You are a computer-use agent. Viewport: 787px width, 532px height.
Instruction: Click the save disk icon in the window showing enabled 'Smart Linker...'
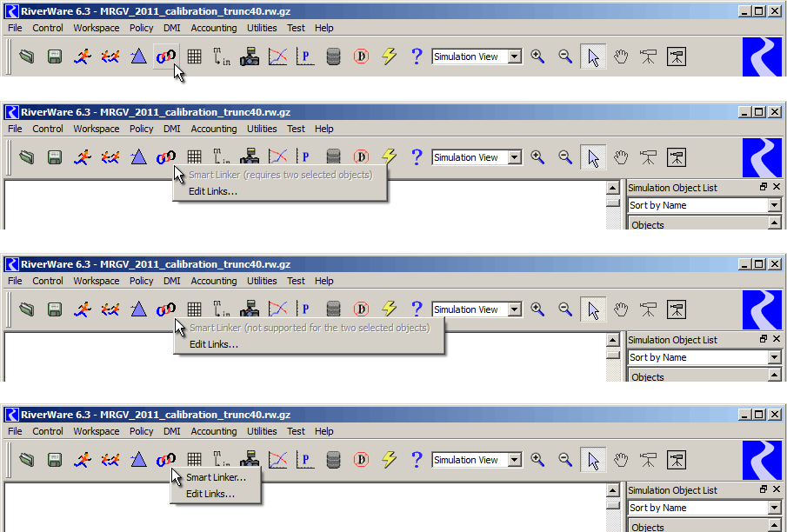55,460
